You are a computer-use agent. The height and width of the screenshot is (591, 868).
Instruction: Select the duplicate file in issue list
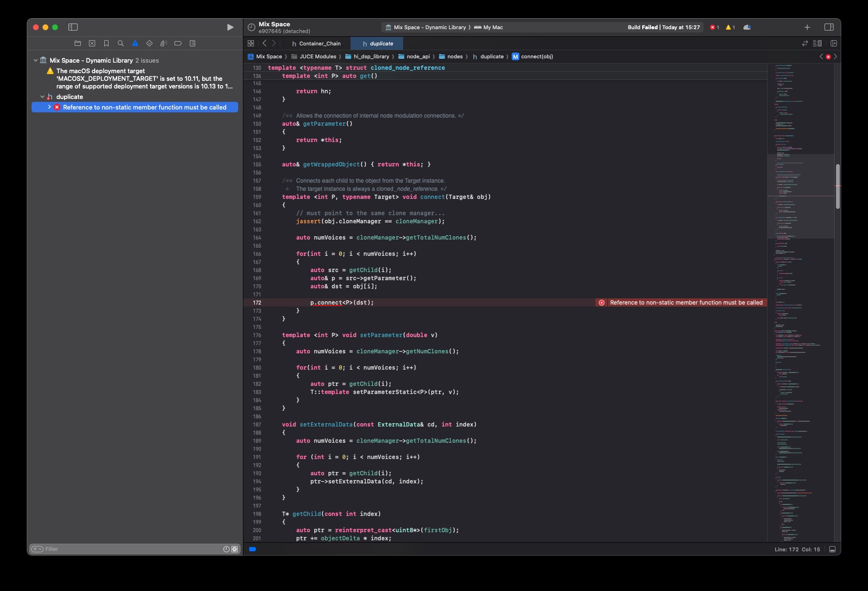tap(69, 97)
